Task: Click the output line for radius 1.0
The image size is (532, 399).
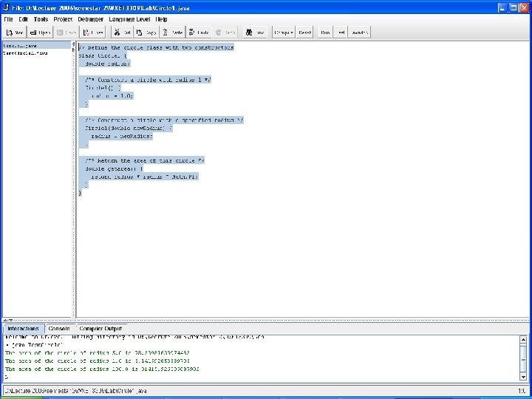Action: (98, 361)
